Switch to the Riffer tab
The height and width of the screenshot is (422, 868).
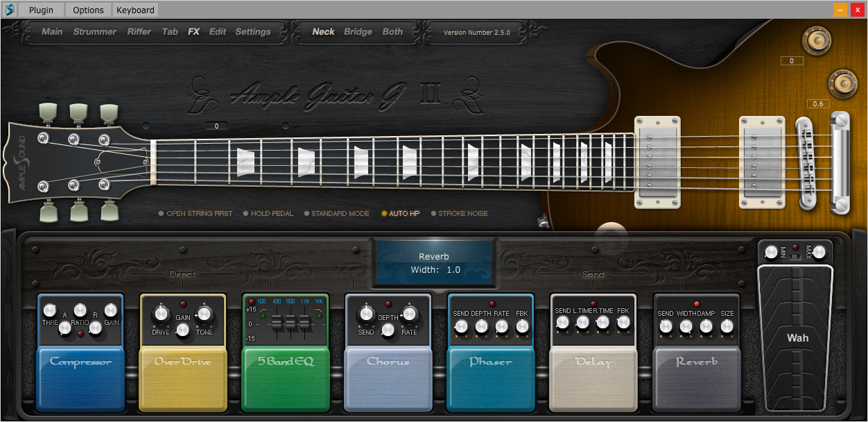click(139, 32)
